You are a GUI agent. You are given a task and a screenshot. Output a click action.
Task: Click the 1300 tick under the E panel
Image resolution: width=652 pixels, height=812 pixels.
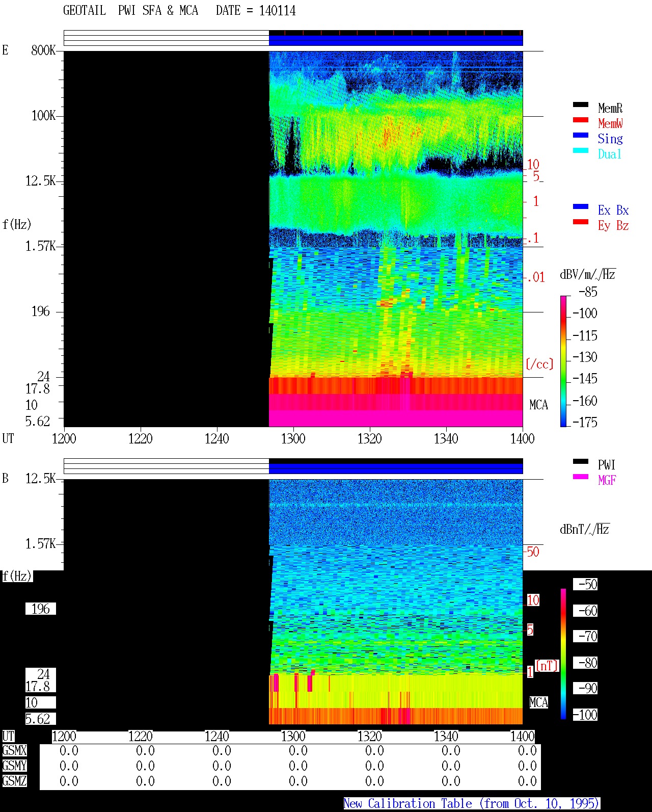(293, 438)
